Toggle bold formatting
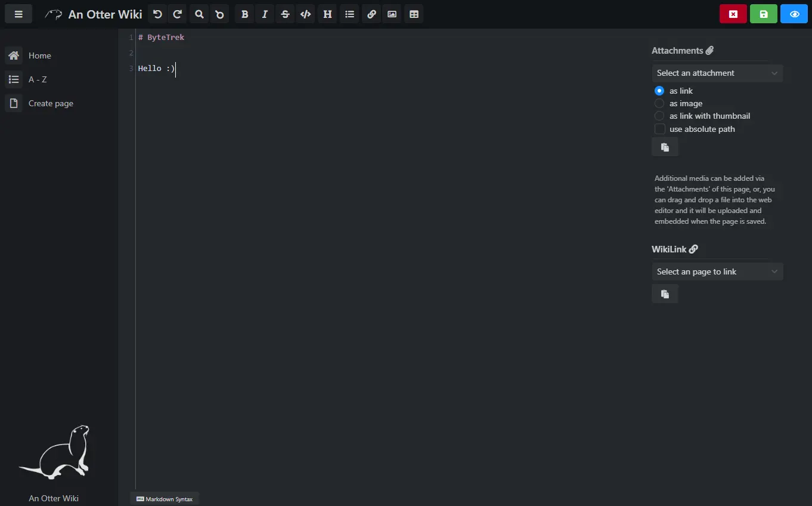Viewport: 812px width, 506px height. click(x=244, y=14)
